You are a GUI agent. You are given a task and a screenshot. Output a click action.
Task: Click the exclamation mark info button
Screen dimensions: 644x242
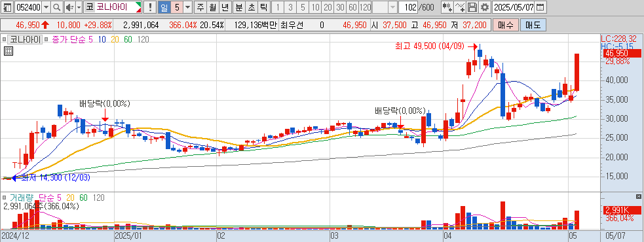(150, 7)
